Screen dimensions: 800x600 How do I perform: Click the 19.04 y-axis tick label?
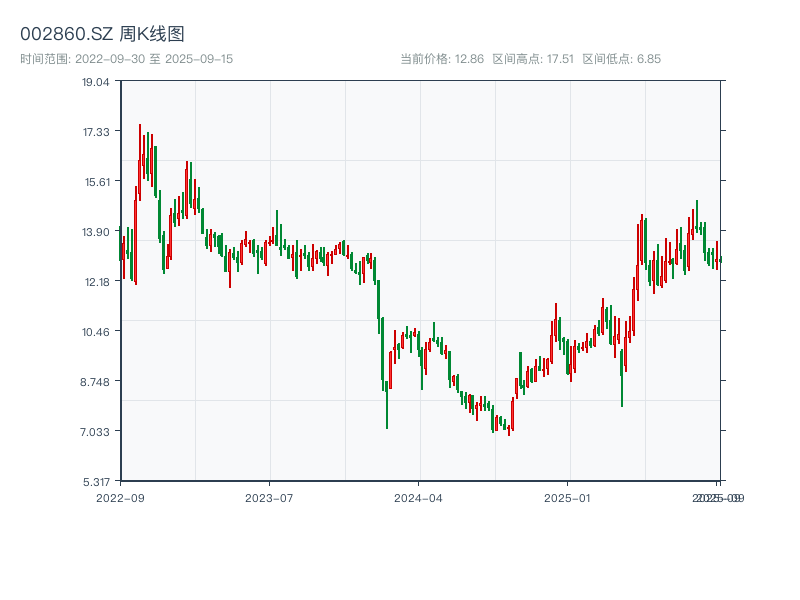[x=96, y=82]
